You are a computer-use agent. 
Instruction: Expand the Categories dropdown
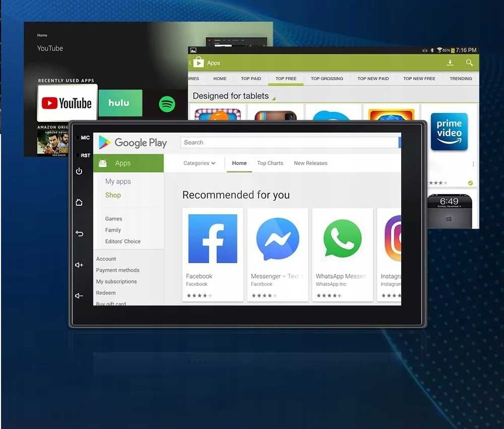click(x=199, y=163)
